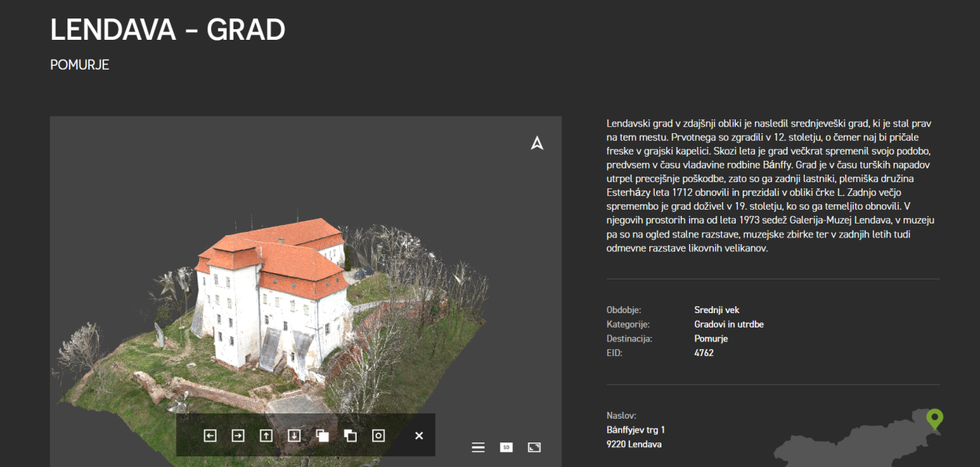The height and width of the screenshot is (467, 980).
Task: Click the left arrow view button
Action: click(x=211, y=436)
